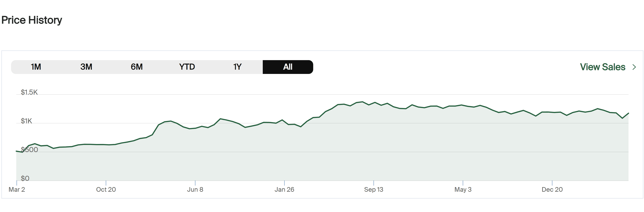Click the Jan 26 axis label

coord(284,189)
